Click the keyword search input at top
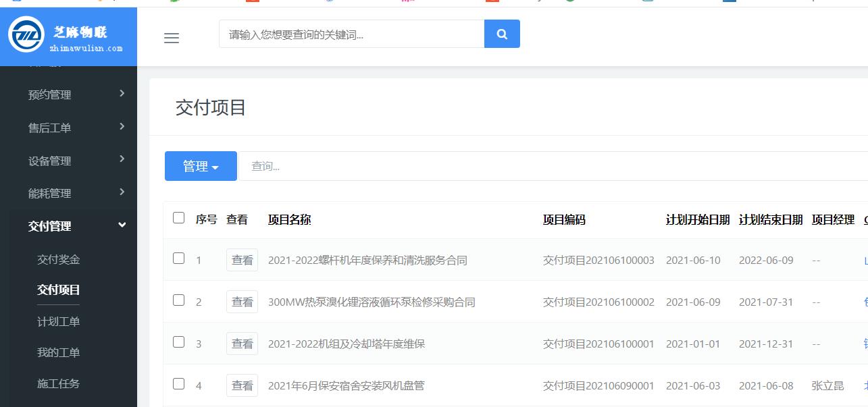 click(351, 34)
